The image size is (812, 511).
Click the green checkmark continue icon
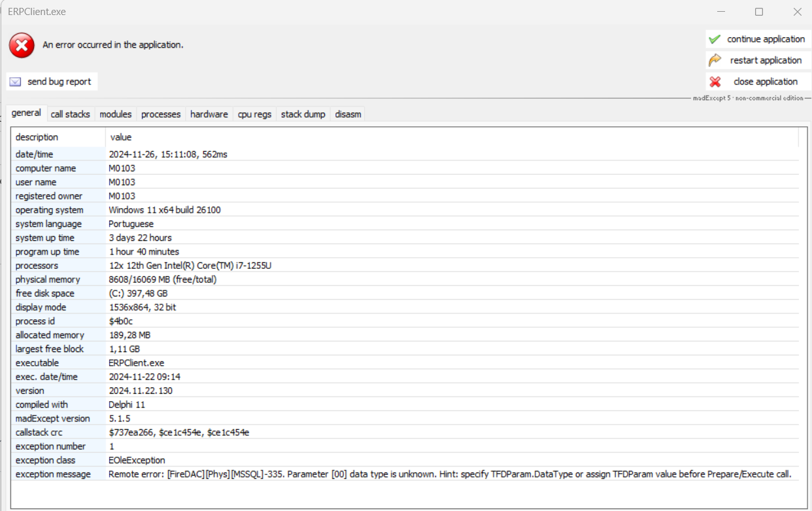coord(715,39)
